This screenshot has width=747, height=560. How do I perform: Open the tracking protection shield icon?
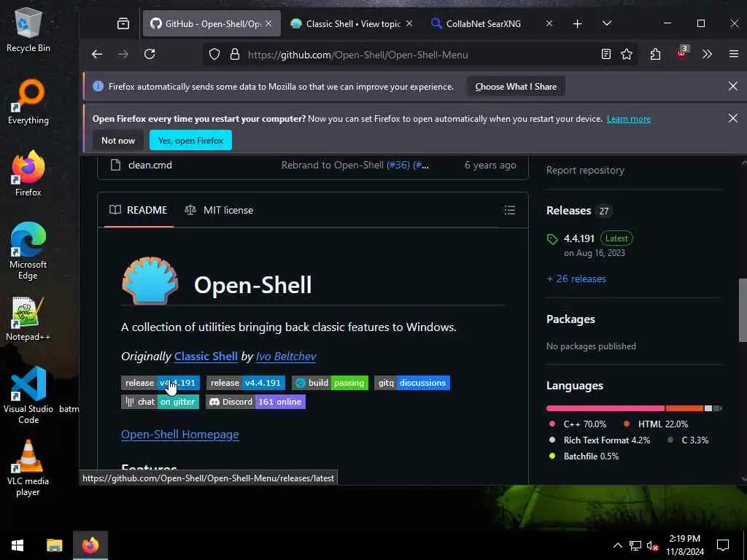pyautogui.click(x=214, y=54)
